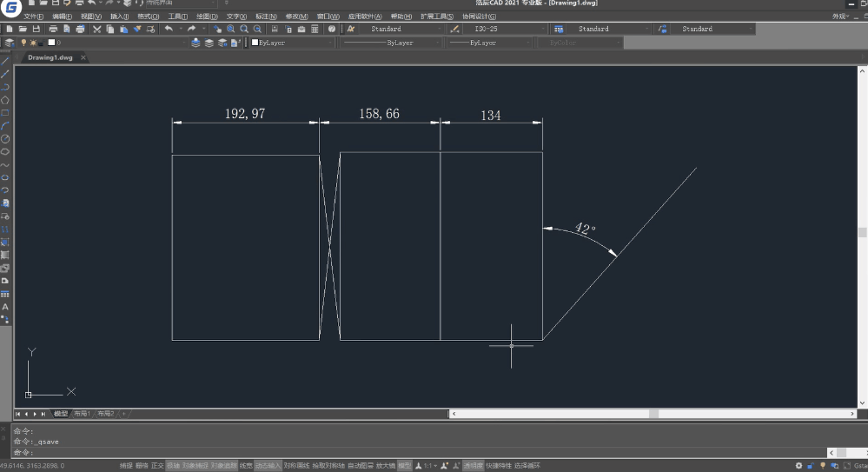Open the linetype ByLayer dropdown
This screenshot has width=868, height=472.
coord(391,43)
